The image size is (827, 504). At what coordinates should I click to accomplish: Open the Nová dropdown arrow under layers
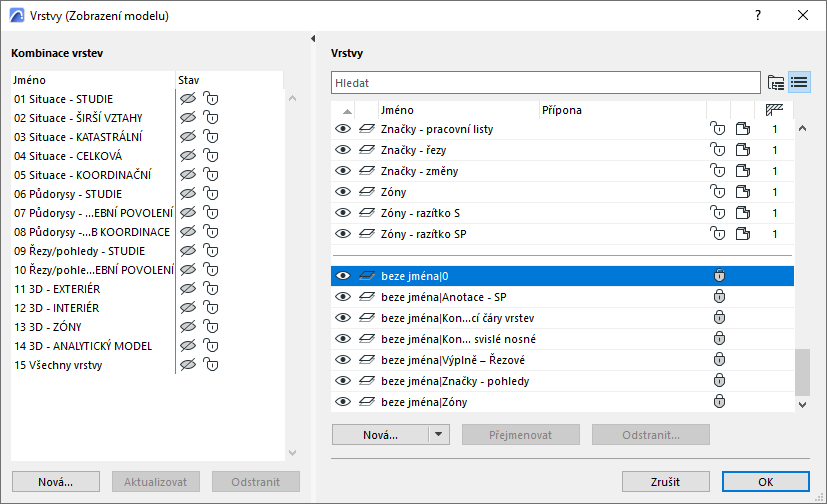[x=438, y=435]
